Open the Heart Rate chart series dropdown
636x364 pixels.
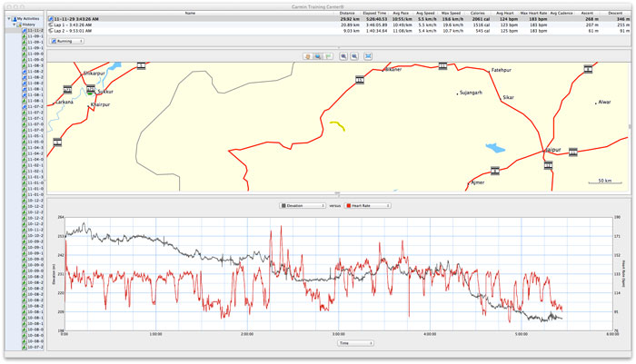click(367, 206)
